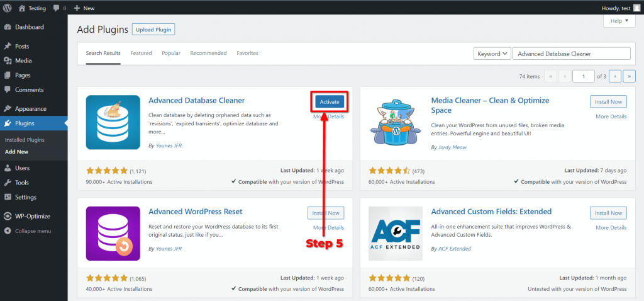The image size is (644, 301).
Task: Click the Upload Plugin button
Action: click(153, 30)
